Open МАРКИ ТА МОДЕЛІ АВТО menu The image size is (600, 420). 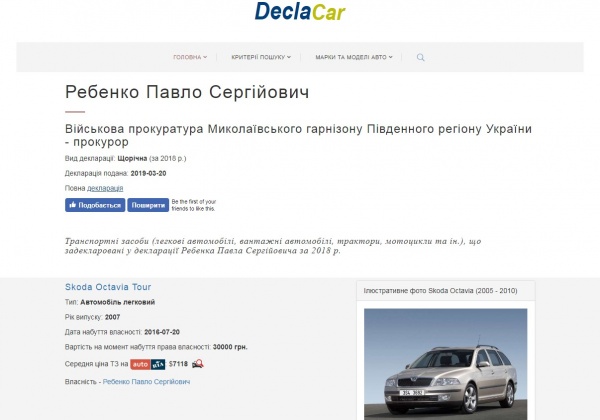[351, 57]
